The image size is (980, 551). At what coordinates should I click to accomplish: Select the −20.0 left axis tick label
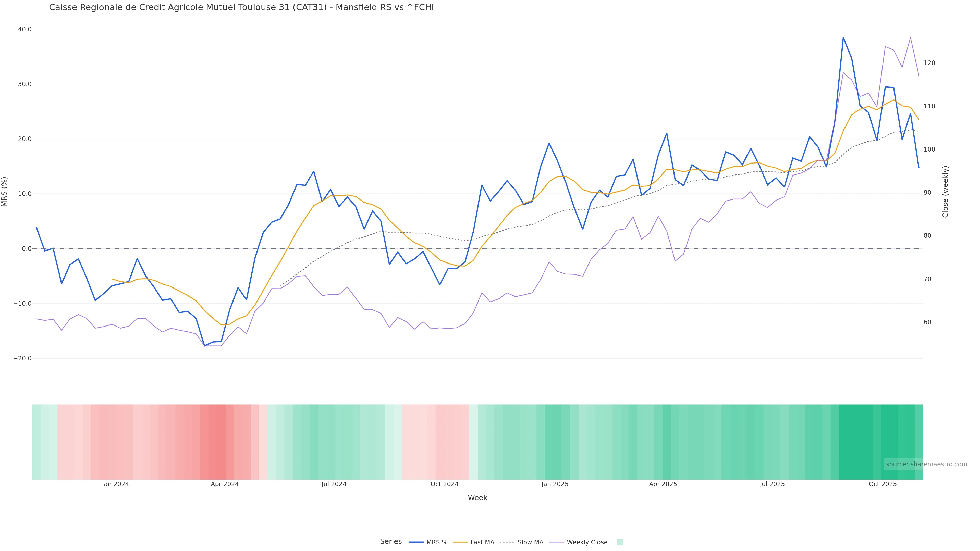click(22, 358)
